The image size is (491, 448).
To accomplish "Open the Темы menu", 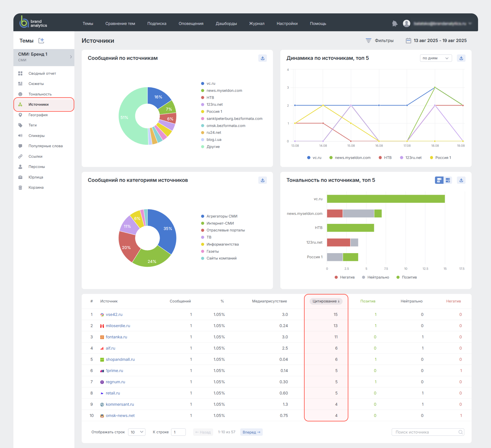I will pos(88,24).
